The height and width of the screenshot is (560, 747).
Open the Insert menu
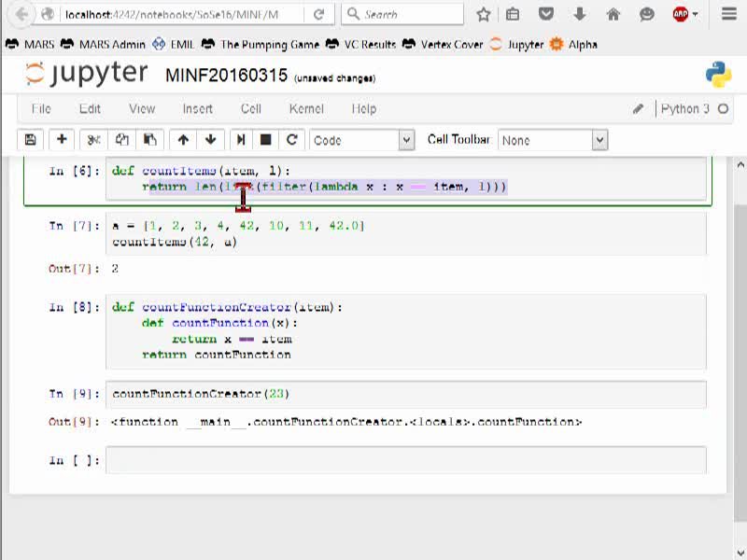pyautogui.click(x=198, y=109)
